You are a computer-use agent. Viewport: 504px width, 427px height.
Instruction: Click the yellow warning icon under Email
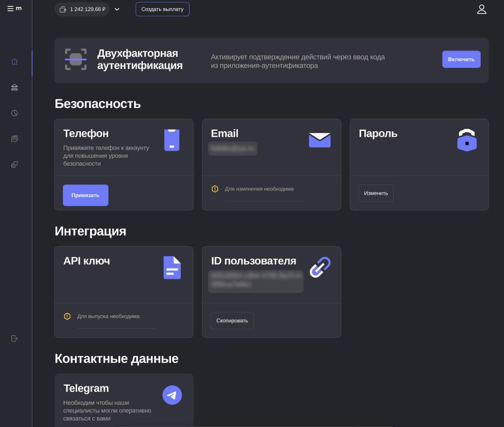[x=215, y=189]
